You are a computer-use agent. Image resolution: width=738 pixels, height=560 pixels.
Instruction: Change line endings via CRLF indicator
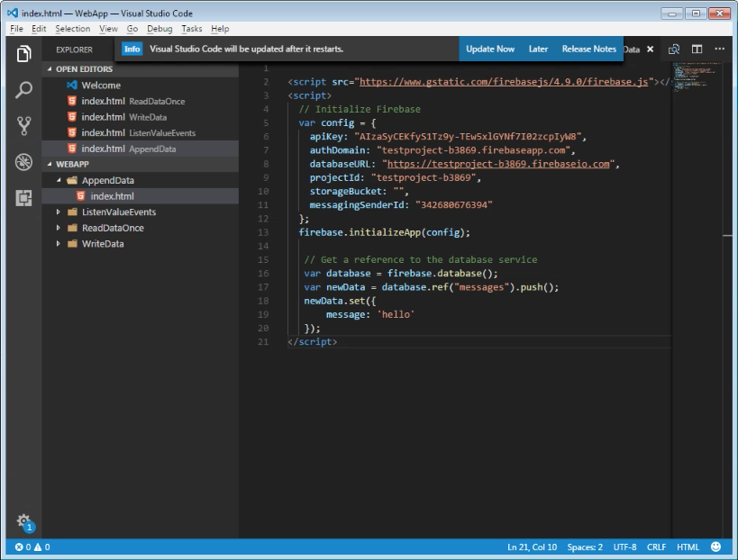(x=656, y=546)
